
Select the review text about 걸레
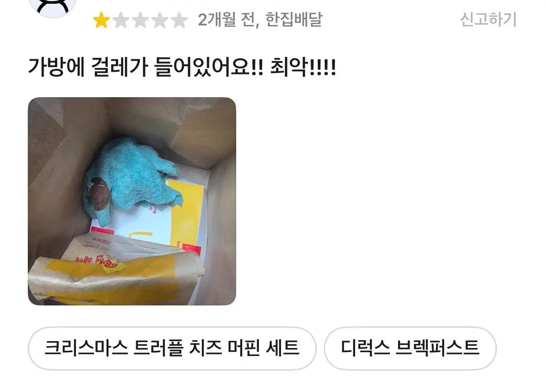(182, 67)
